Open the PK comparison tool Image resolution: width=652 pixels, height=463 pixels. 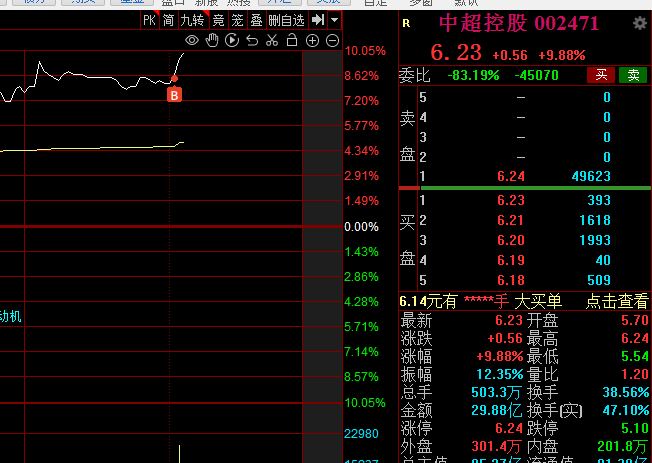[149, 20]
